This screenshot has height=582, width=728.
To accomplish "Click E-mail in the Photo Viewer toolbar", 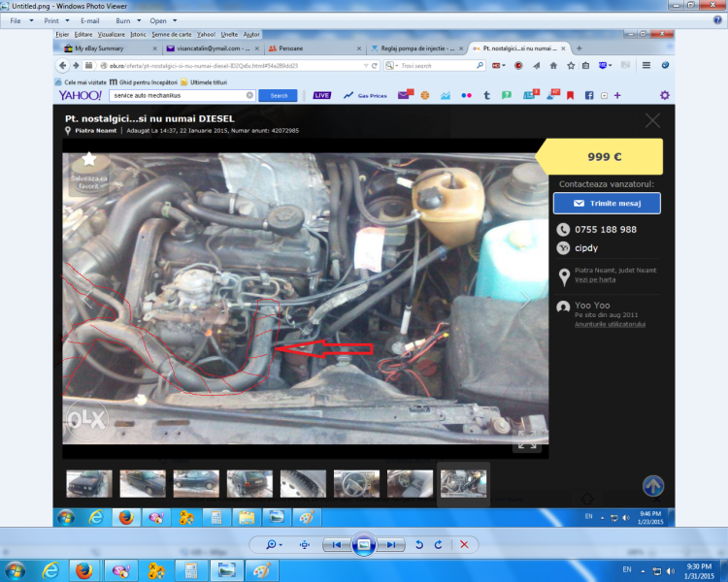I will pyautogui.click(x=89, y=20).
